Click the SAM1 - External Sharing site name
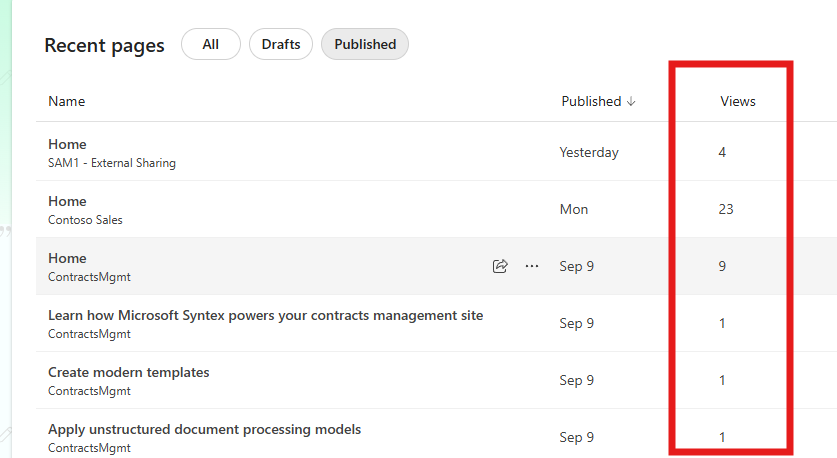837x458 pixels. (x=112, y=163)
